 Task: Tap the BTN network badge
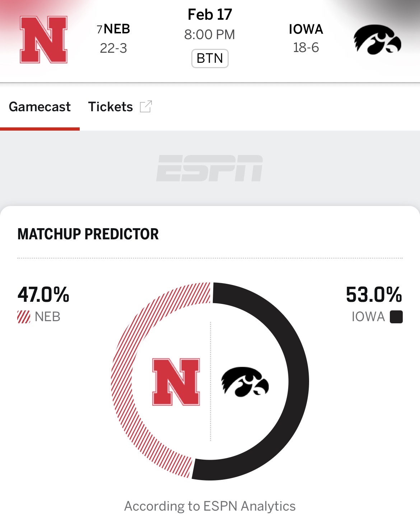[210, 58]
